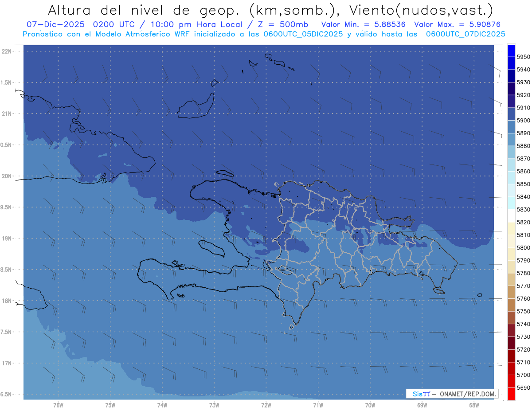Image resolution: width=532 pixels, height=411 pixels.
Task: Pick the legend swatch between 5900 and 5890
Action: (511, 127)
